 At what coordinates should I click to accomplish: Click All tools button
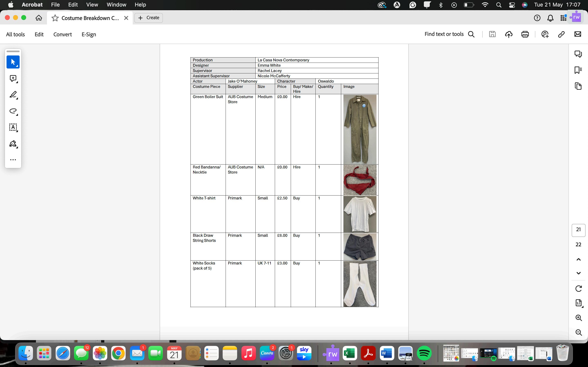pos(15,34)
